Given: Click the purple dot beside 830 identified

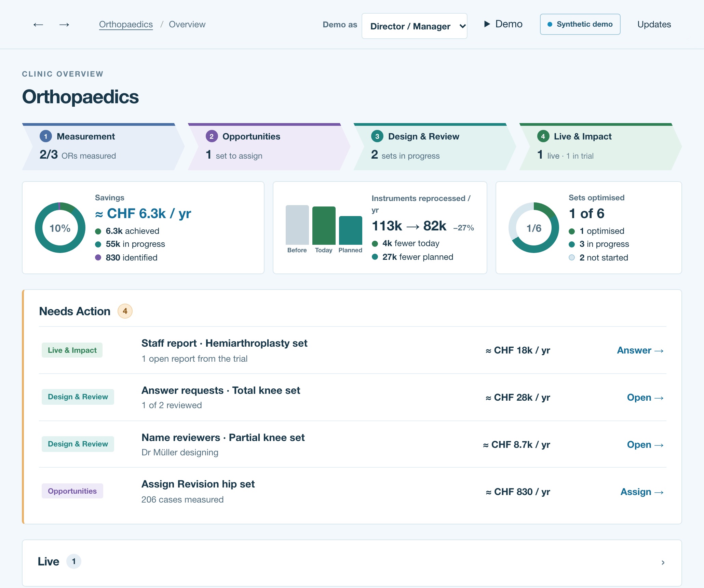Looking at the screenshot, I should 98,258.
